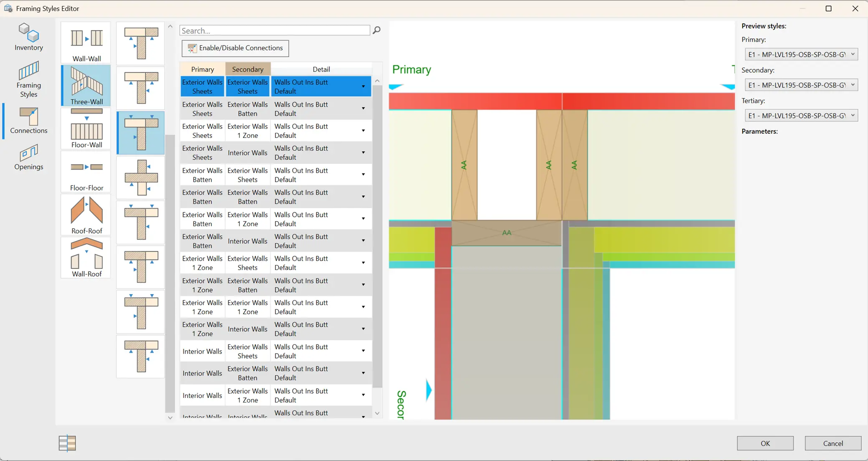Click into the Search field

(x=274, y=31)
